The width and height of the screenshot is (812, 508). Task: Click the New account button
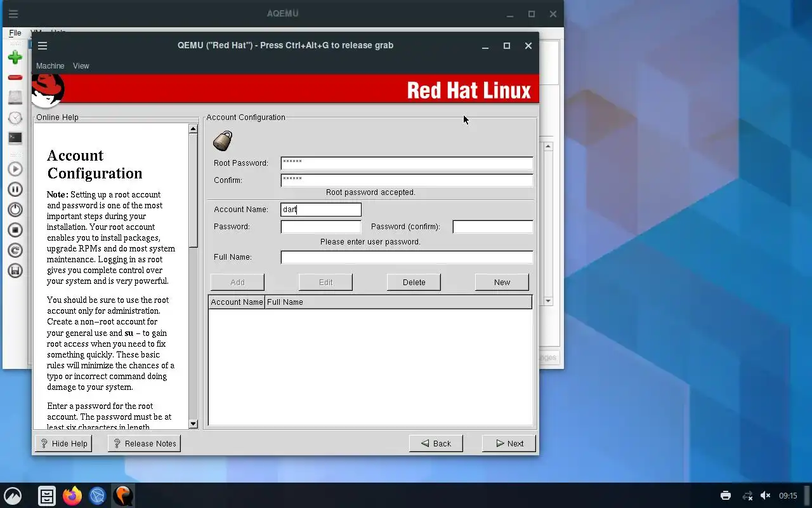coord(502,283)
